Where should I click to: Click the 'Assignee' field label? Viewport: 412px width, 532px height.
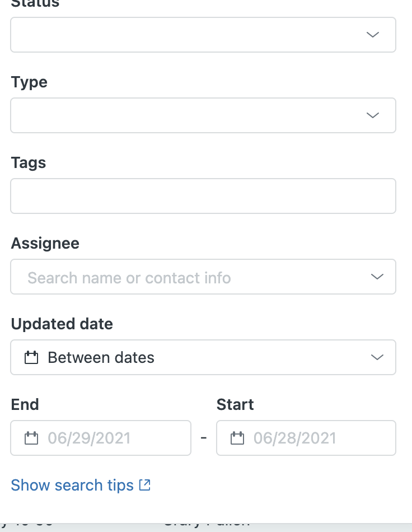coord(45,243)
